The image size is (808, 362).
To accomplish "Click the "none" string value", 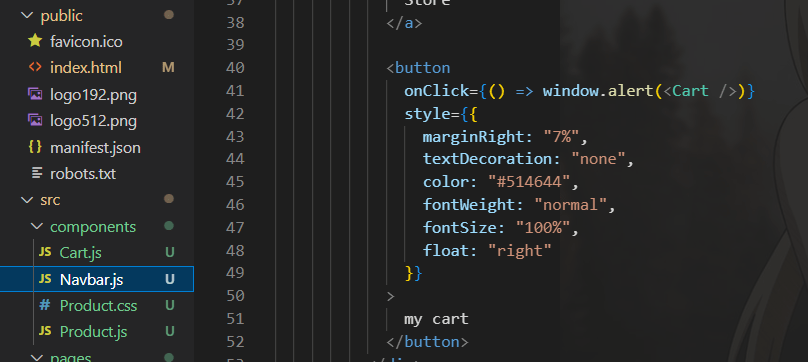I will point(598,159).
